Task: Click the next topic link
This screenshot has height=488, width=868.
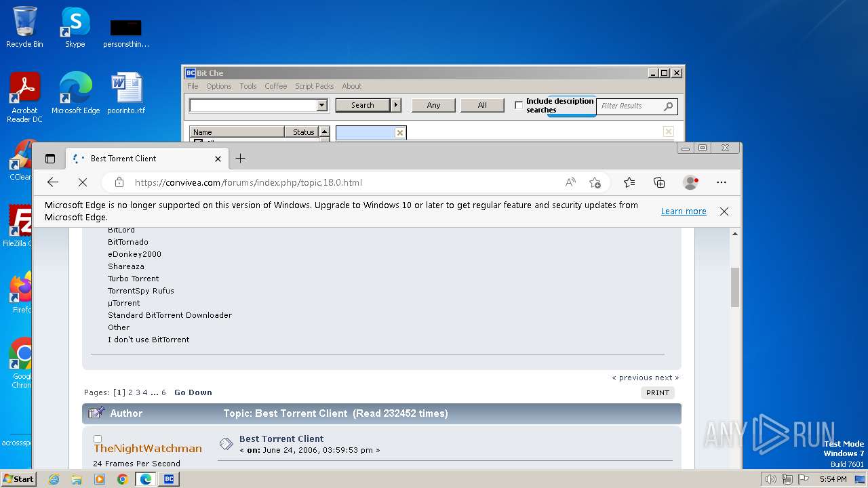Action: [x=667, y=378]
